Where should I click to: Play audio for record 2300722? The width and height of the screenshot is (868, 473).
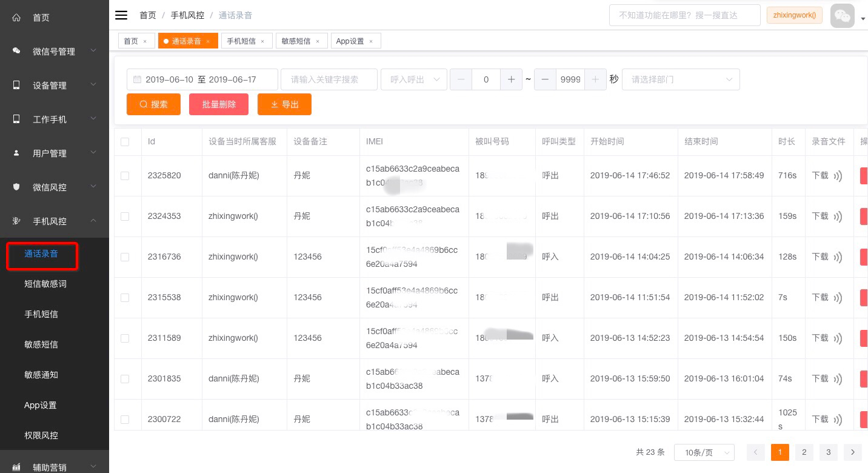838,420
